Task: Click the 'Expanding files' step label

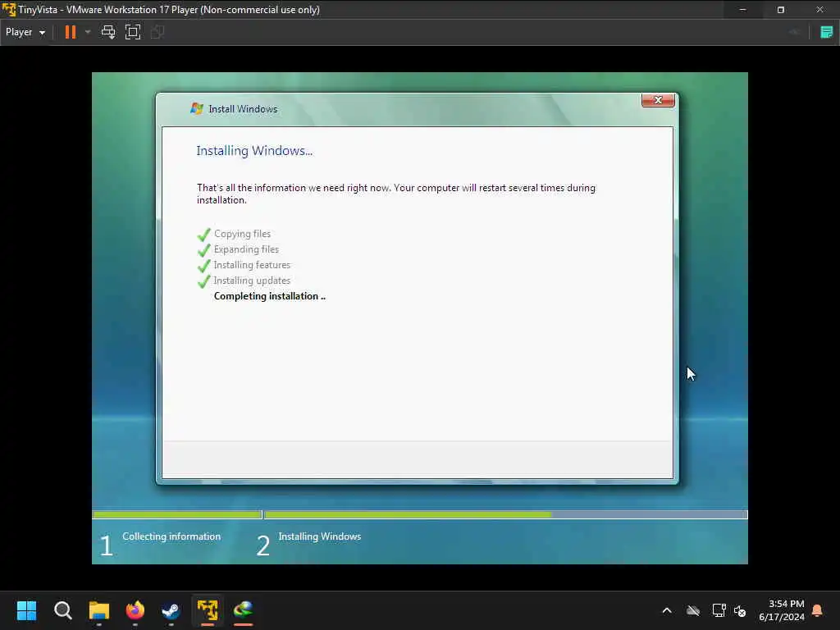Action: tap(246, 249)
